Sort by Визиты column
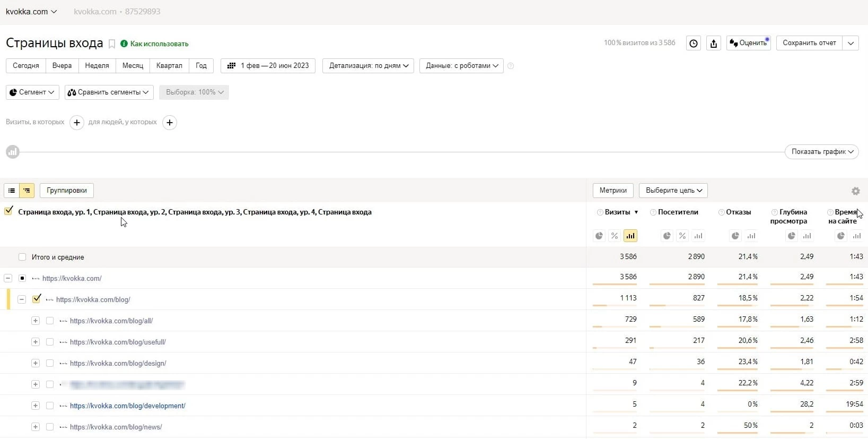868x439 pixels. pyautogui.click(x=618, y=212)
